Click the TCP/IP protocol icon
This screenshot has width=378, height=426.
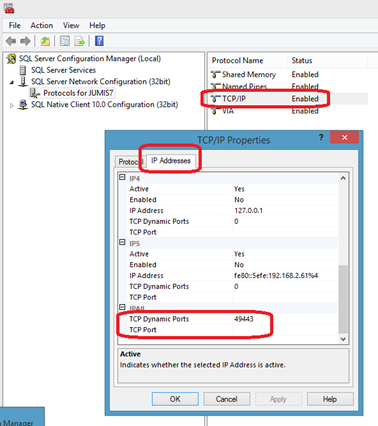point(216,99)
